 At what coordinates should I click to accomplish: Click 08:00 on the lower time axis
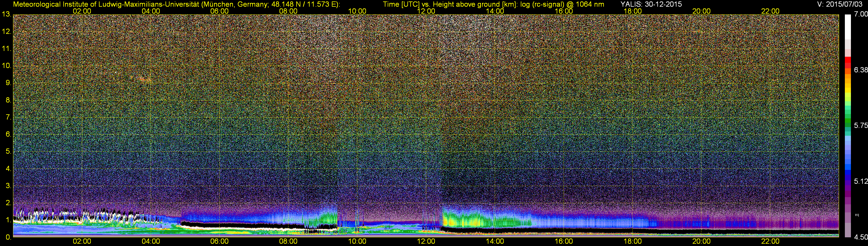[288, 242]
